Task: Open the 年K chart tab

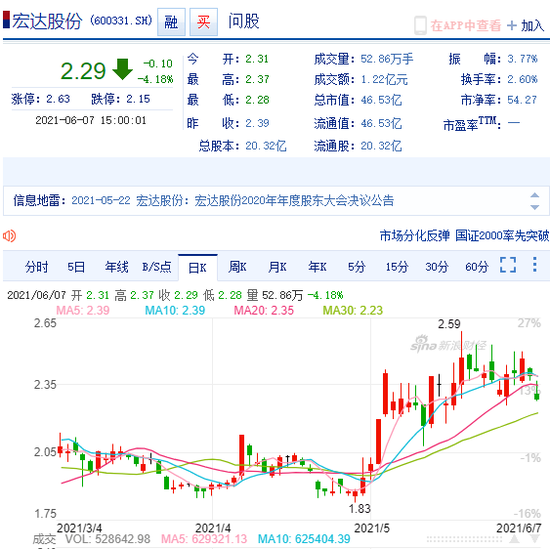Action: point(317,267)
